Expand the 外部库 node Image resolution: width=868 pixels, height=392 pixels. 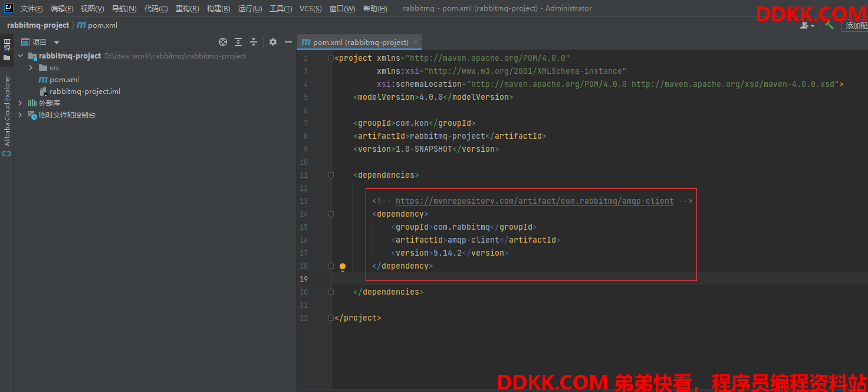[21, 103]
